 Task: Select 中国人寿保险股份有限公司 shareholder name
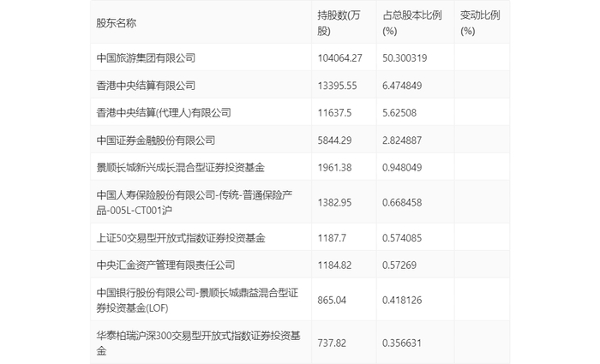point(195,203)
